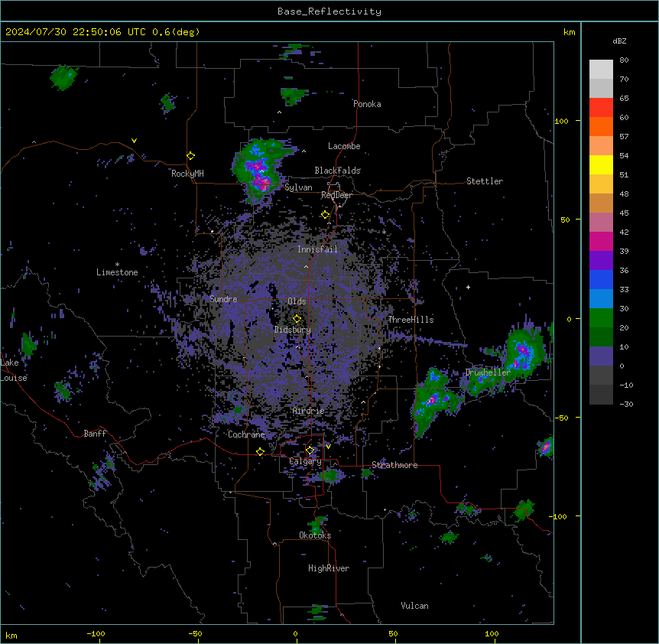Click the Limestone label
Viewport: 659px width, 644px height.
pos(117,272)
